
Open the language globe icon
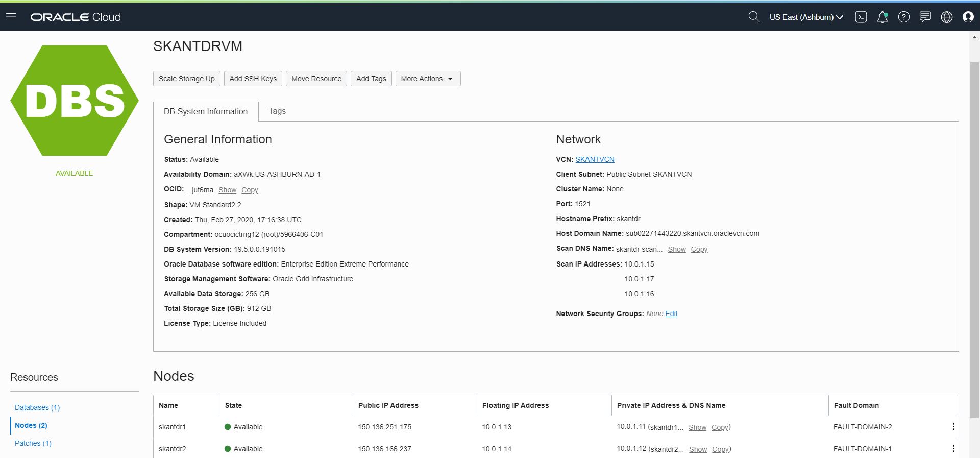(947, 17)
